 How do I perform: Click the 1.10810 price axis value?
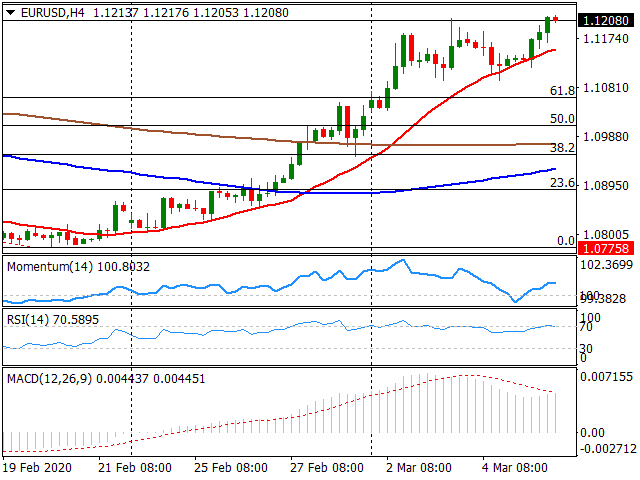(x=606, y=87)
